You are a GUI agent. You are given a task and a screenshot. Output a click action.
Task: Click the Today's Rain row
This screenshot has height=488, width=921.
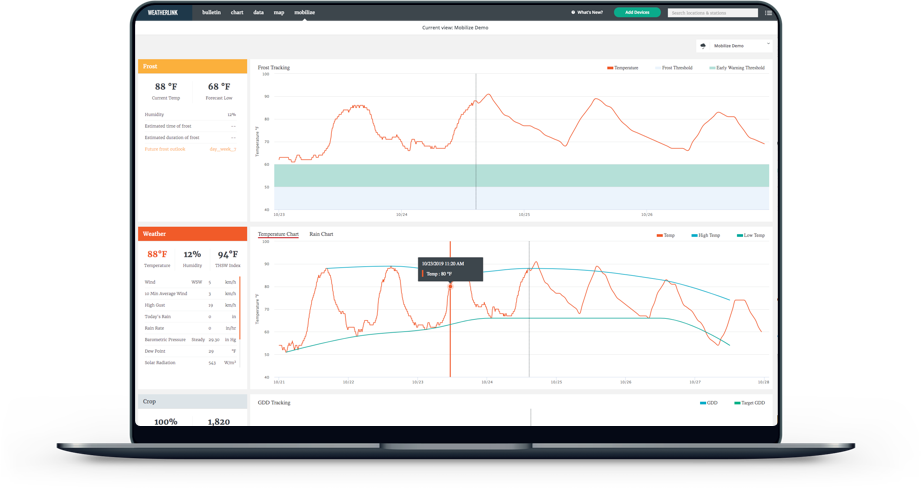click(190, 317)
